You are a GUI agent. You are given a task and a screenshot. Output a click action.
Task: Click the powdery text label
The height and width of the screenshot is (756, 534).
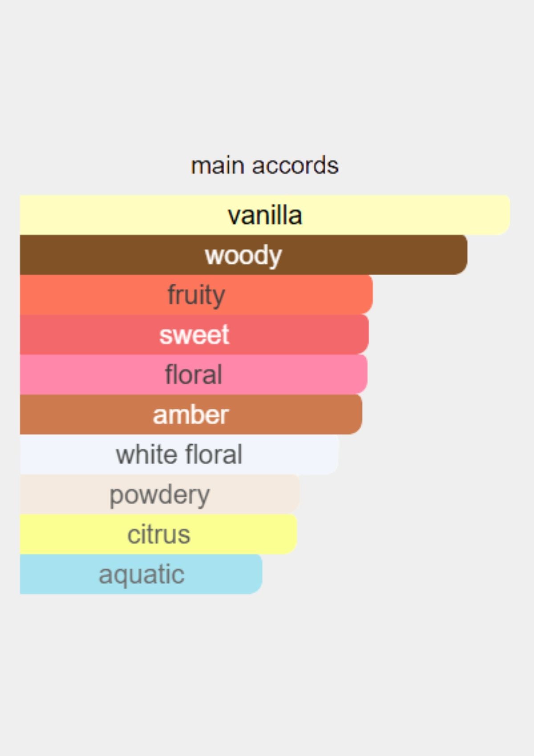coord(159,495)
